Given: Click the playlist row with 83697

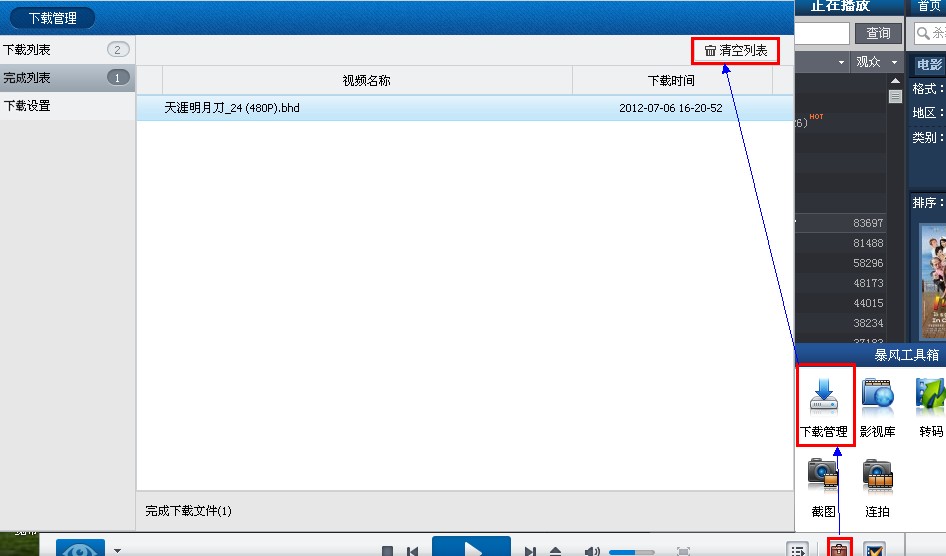Looking at the screenshot, I should pyautogui.click(x=841, y=223).
